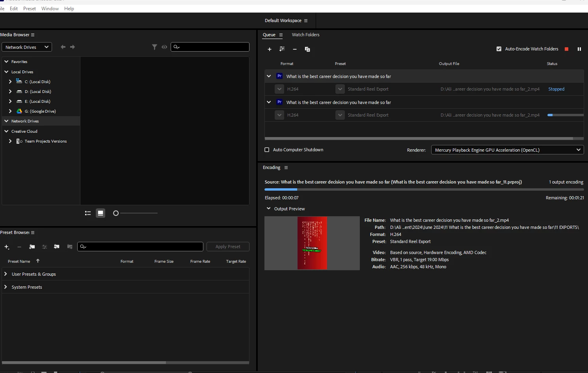Delete preset minus icon
Viewport: 588px width, 373px height.
click(x=19, y=247)
